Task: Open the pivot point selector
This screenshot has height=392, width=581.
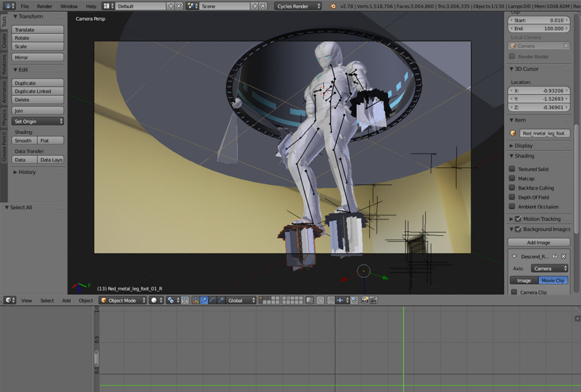Action: pyautogui.click(x=173, y=300)
